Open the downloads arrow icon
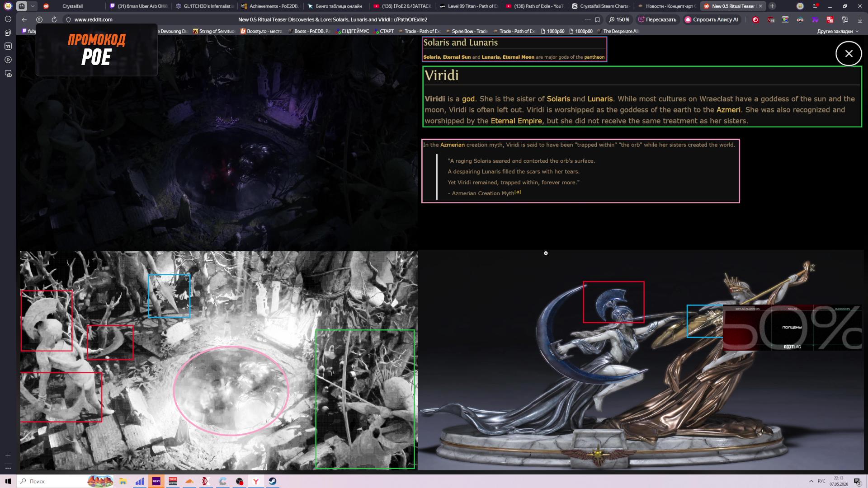The height and width of the screenshot is (488, 868). (860, 19)
